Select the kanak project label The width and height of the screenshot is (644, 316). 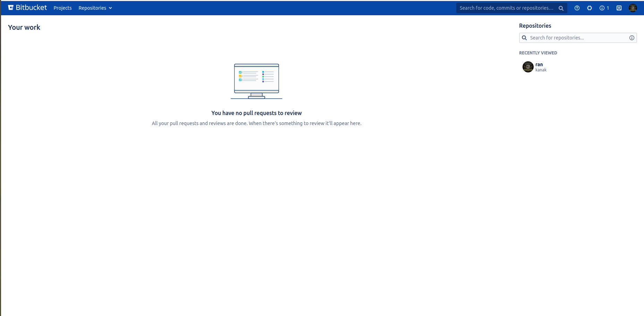pyautogui.click(x=541, y=70)
